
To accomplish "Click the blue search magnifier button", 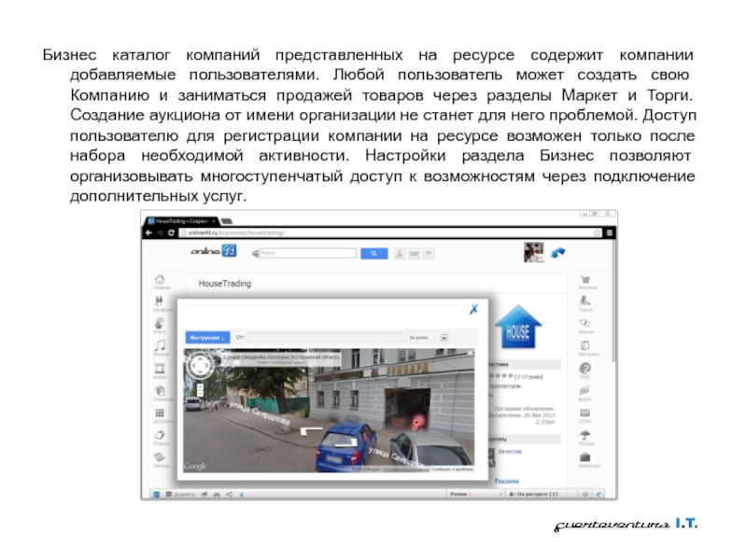I will coord(373,252).
